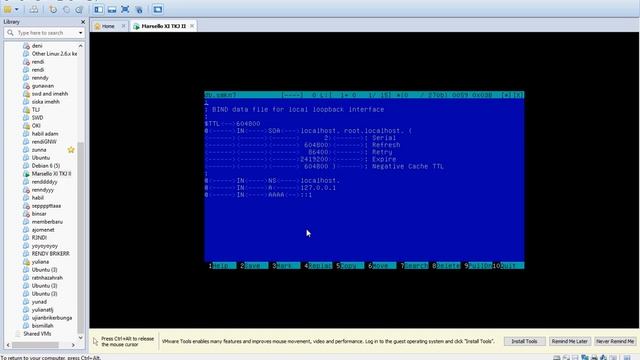Open swd and imehh VM entry
The image size is (640, 360).
(x=50, y=94)
